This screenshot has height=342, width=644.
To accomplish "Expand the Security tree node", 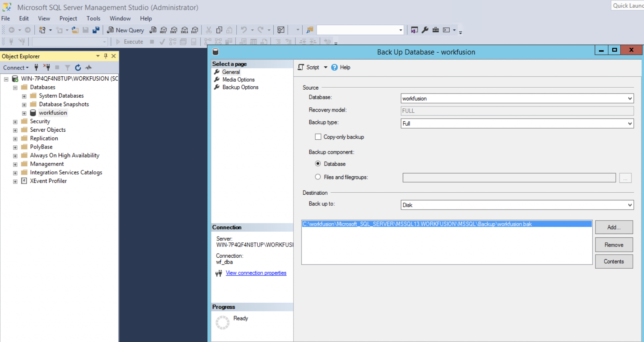I will coord(15,122).
